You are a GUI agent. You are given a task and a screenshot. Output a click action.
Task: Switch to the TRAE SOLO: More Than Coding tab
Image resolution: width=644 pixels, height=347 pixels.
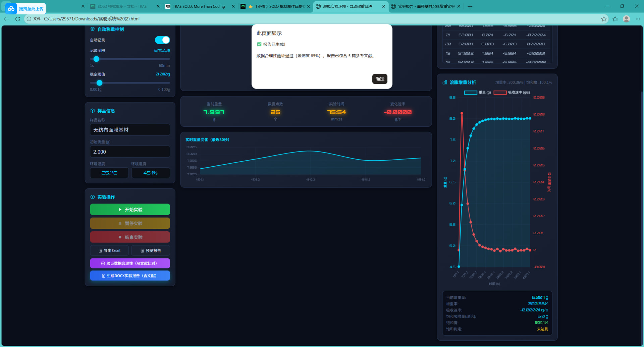tap(199, 6)
